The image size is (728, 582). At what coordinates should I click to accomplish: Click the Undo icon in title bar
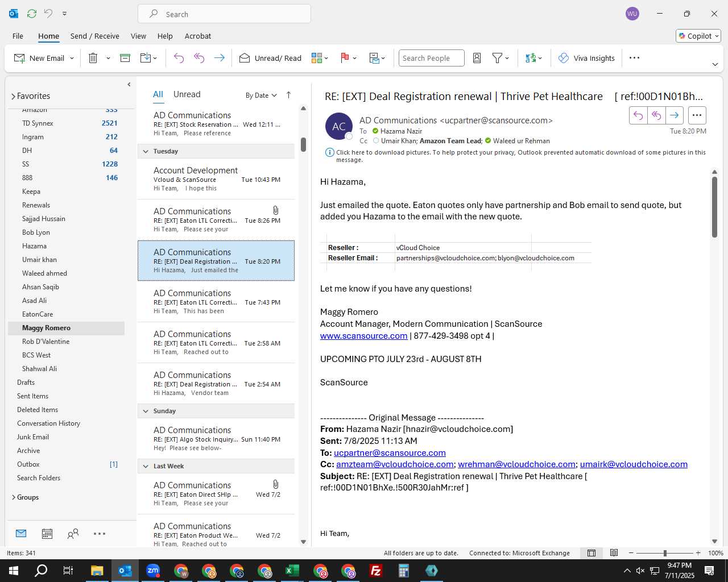pyautogui.click(x=48, y=14)
